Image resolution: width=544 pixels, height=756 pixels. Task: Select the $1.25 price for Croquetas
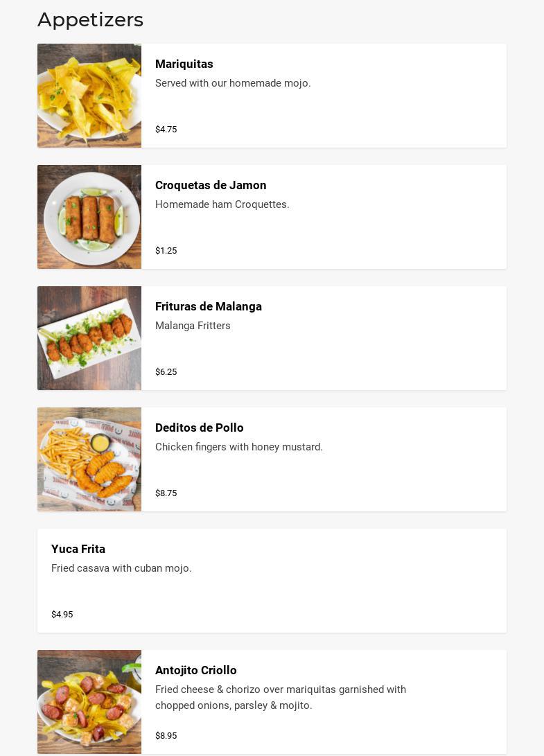click(166, 251)
